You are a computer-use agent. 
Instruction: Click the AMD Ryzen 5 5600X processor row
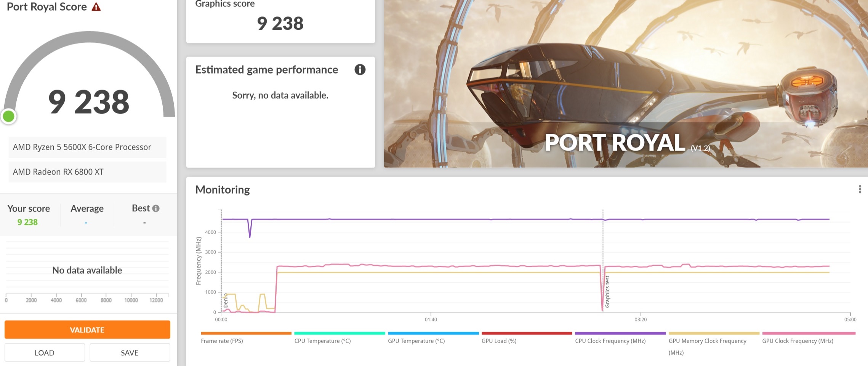[87, 147]
